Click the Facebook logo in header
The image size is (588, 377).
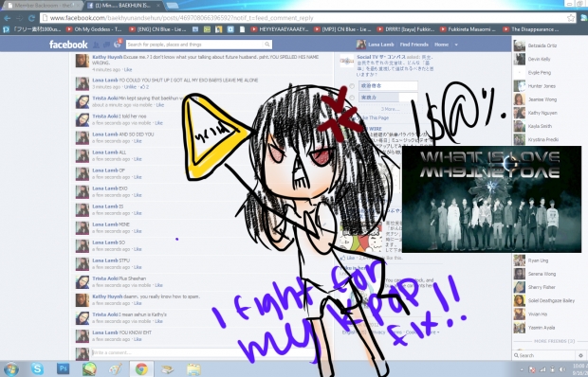point(68,45)
